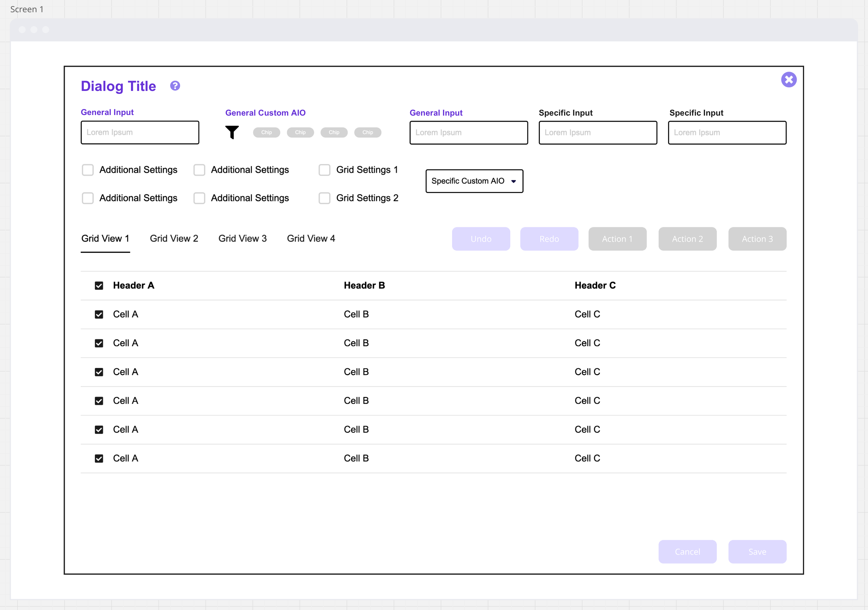The image size is (868, 610).
Task: Click the rightmost Specific Input field
Action: 727,133
